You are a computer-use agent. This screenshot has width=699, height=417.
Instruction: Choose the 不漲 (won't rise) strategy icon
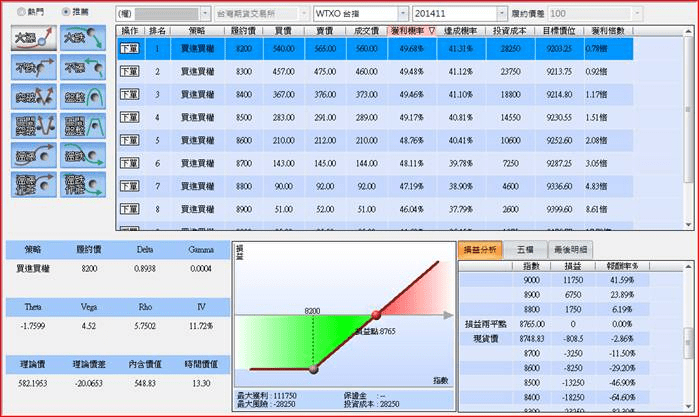tap(85, 67)
